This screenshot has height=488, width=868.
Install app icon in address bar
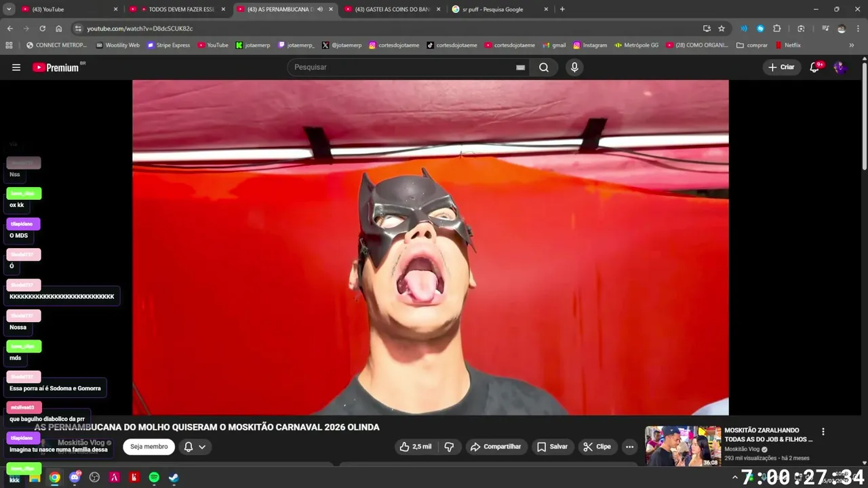[707, 28]
